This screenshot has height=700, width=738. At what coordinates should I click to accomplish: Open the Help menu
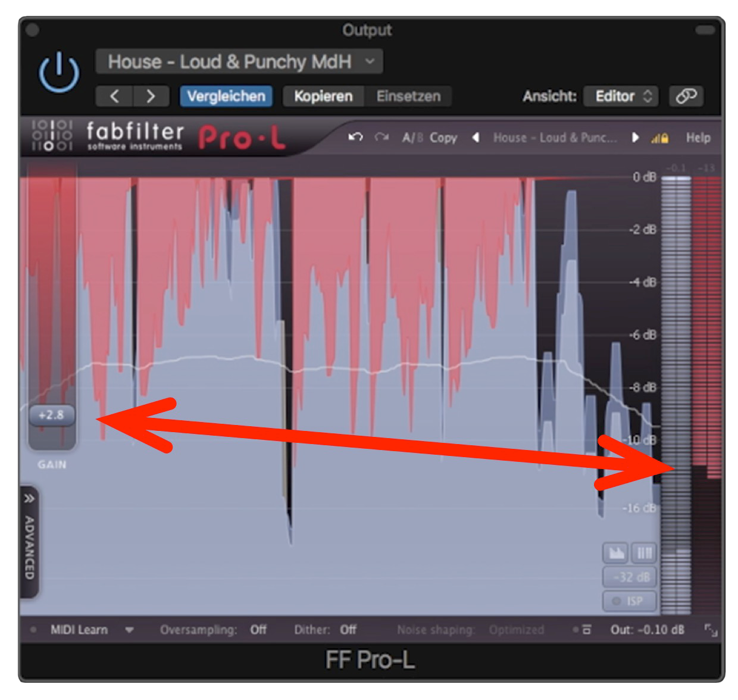click(698, 138)
